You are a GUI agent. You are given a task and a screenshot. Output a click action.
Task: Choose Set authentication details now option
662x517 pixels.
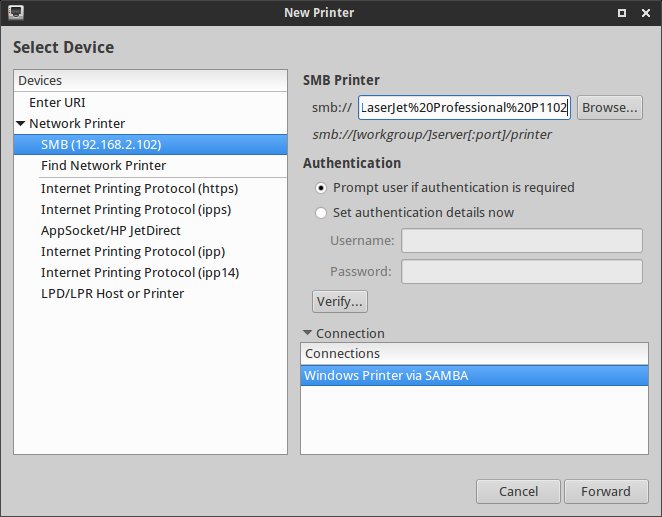click(321, 212)
